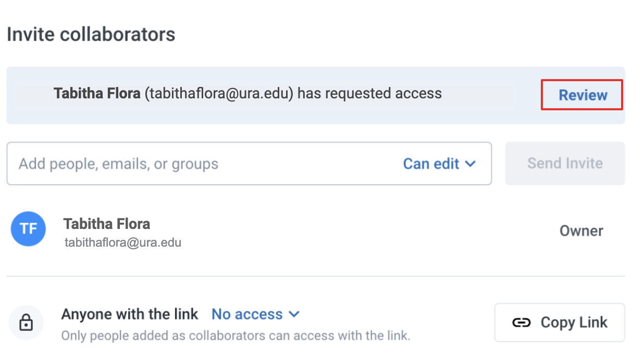This screenshot has height=358, width=644.
Task: Click the bold Tabitha Flora name in the request banner
Action: point(97,94)
